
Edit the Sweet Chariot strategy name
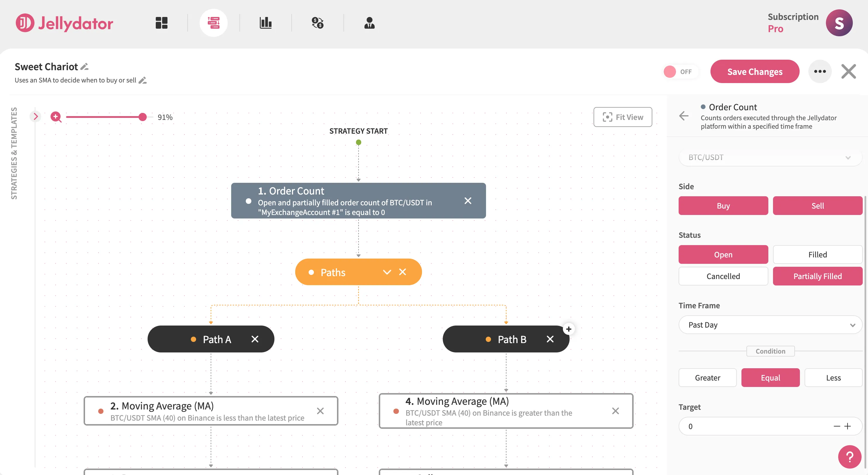click(84, 67)
